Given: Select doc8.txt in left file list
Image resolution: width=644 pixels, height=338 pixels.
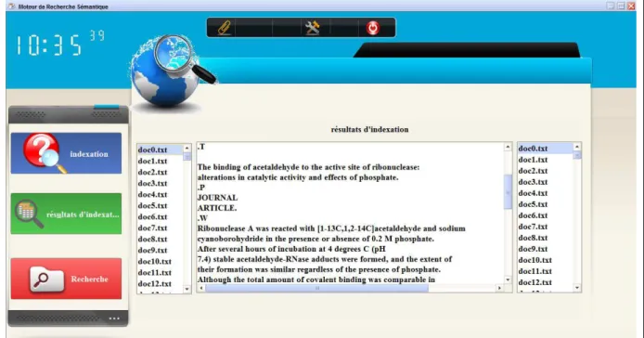Looking at the screenshot, I should 161,239.
